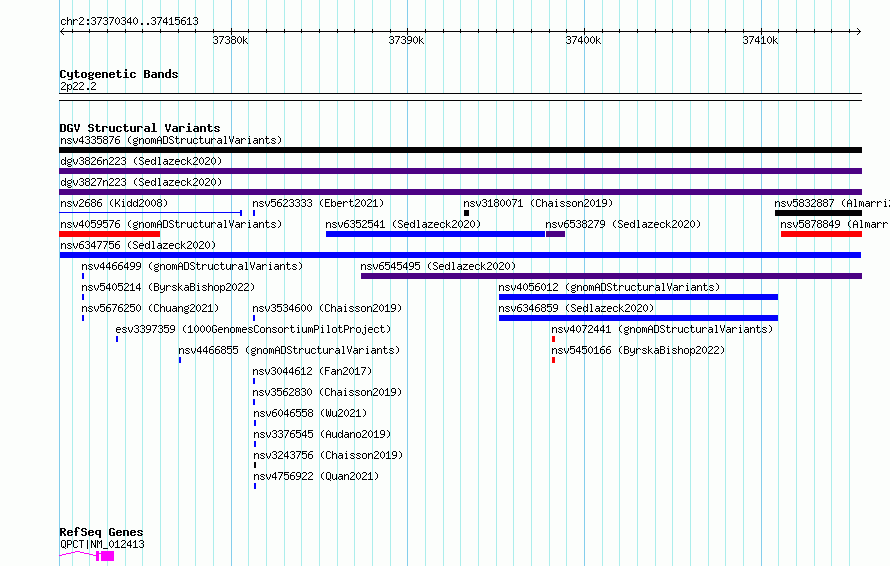This screenshot has height=566, width=890.
Task: Open the nsv3376545 (Audano2019) label
Action: (322, 434)
